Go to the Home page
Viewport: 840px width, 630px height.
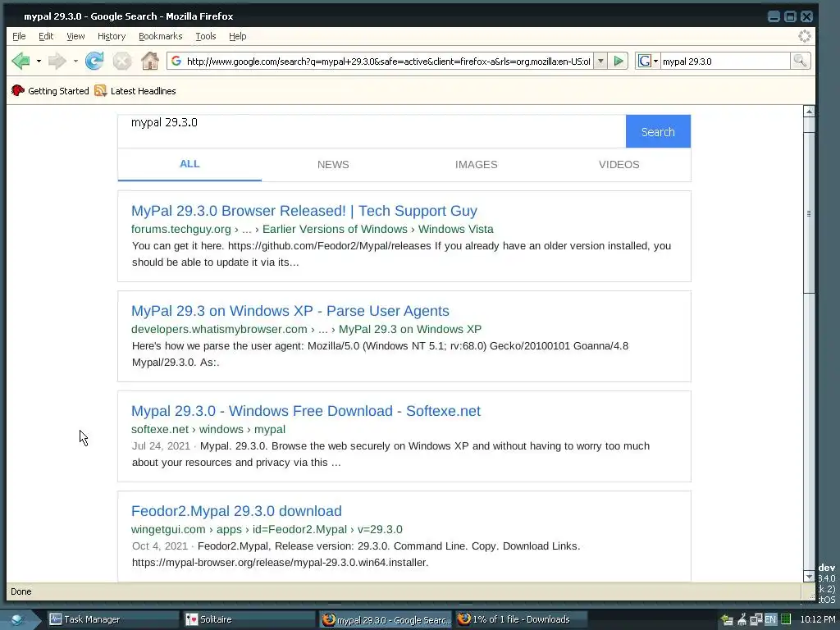(x=150, y=61)
